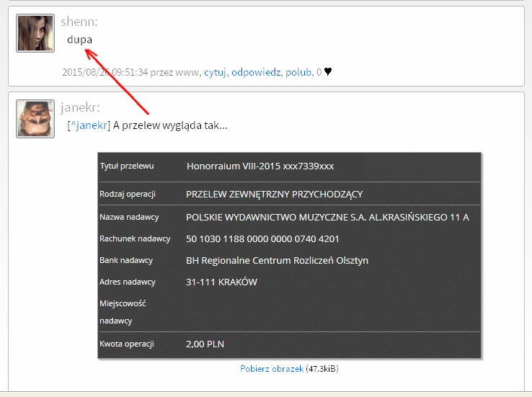The image size is (532, 397).
Task: Select file size text '(47.3kiB)'
Action: pyautogui.click(x=322, y=369)
